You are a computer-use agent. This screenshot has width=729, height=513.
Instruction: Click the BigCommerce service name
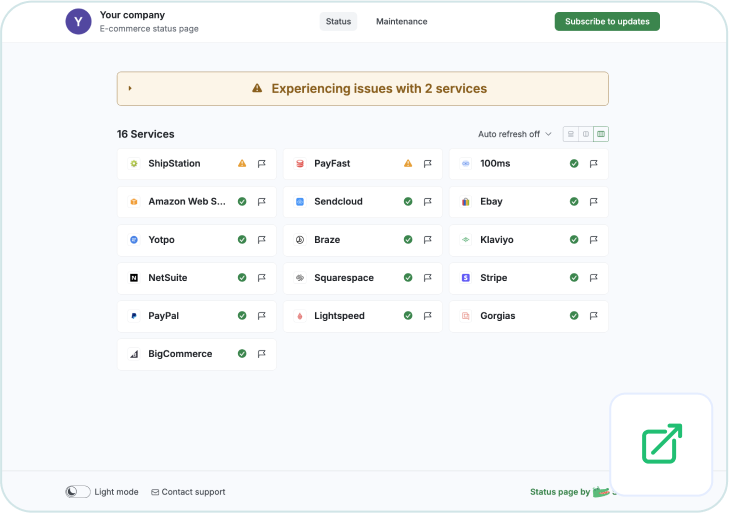[x=180, y=354]
